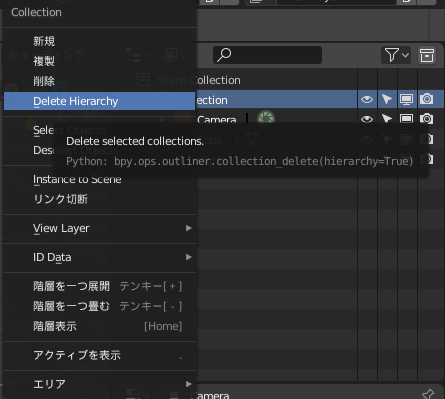The width and height of the screenshot is (445, 399).
Task: Click 階層を一つ畳む entry
Action: 99,306
